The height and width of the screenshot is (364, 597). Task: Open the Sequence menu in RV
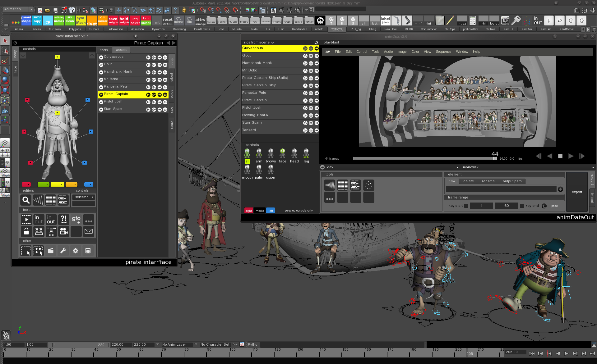coord(443,52)
